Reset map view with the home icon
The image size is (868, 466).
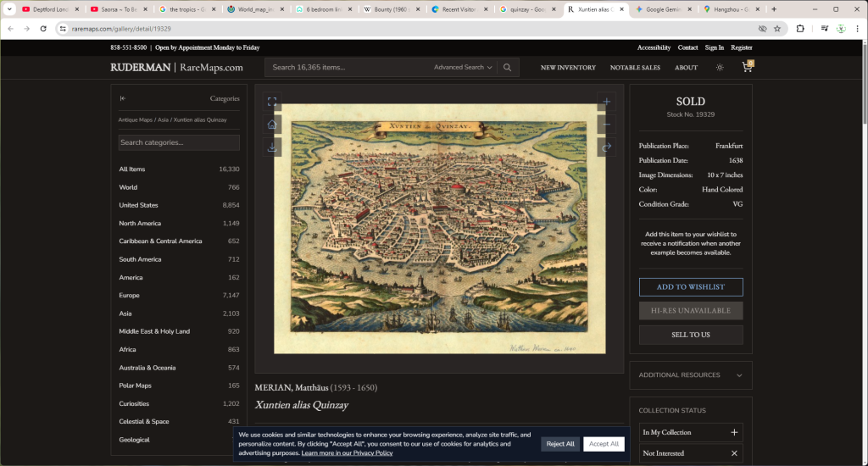coord(272,125)
